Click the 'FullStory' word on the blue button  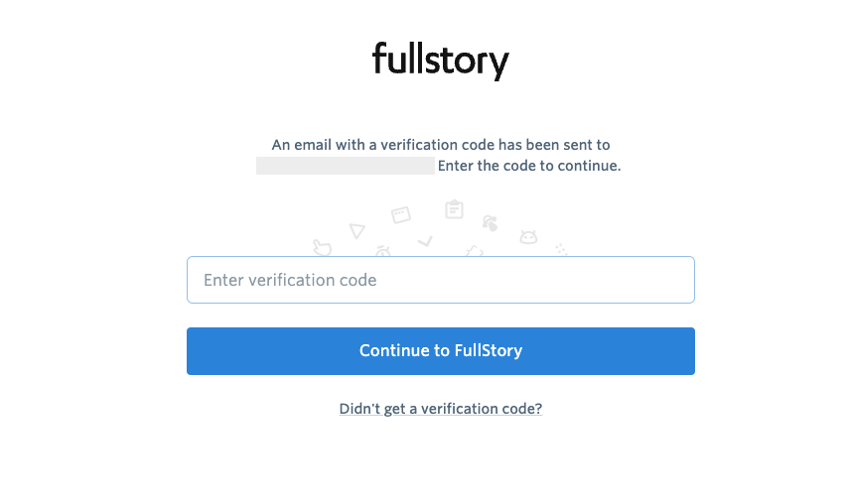pyautogui.click(x=489, y=350)
